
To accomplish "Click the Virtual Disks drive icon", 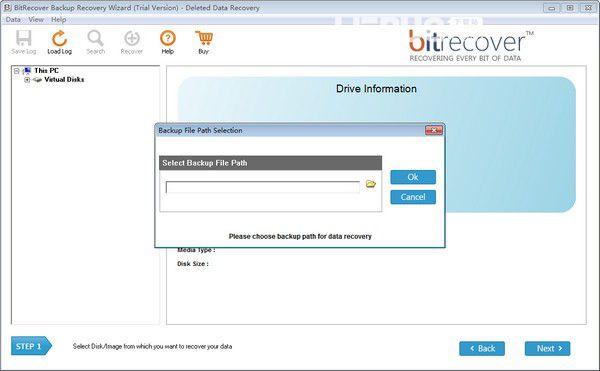I will click(x=37, y=80).
